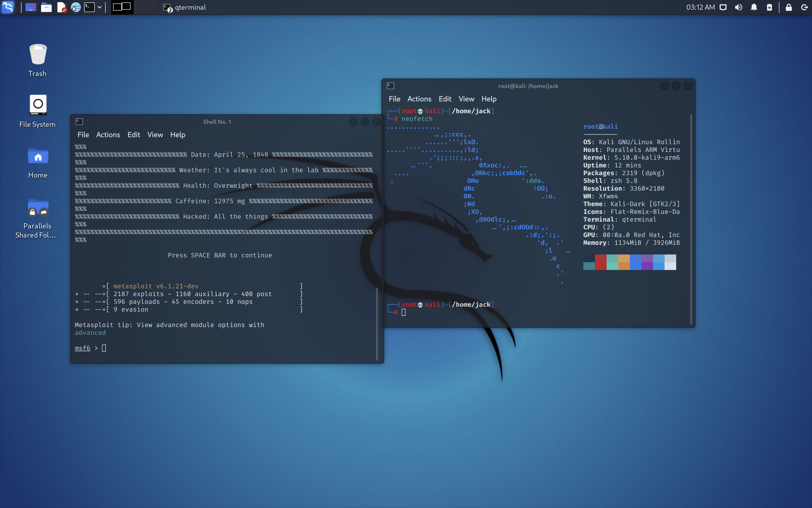Click the Shell No. 1 vertical scrollbar
Screen dimensions: 812x508
click(x=377, y=324)
